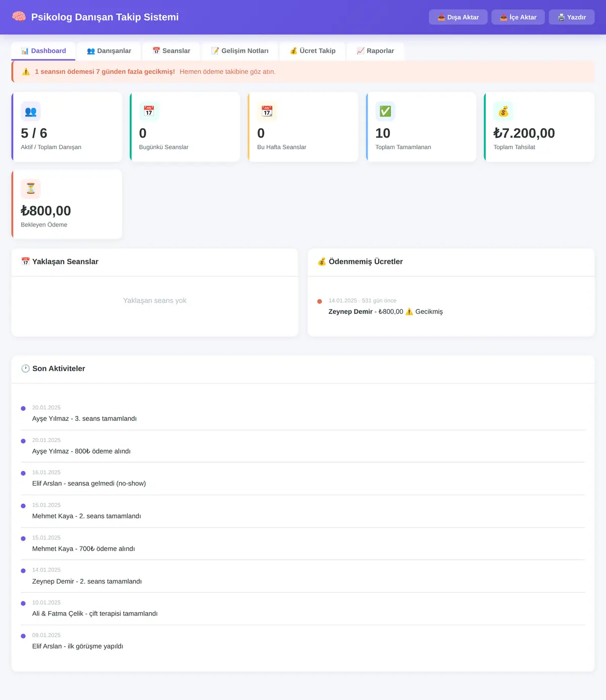Go to the Ücret Takip tab
606x700 pixels.
pyautogui.click(x=313, y=51)
